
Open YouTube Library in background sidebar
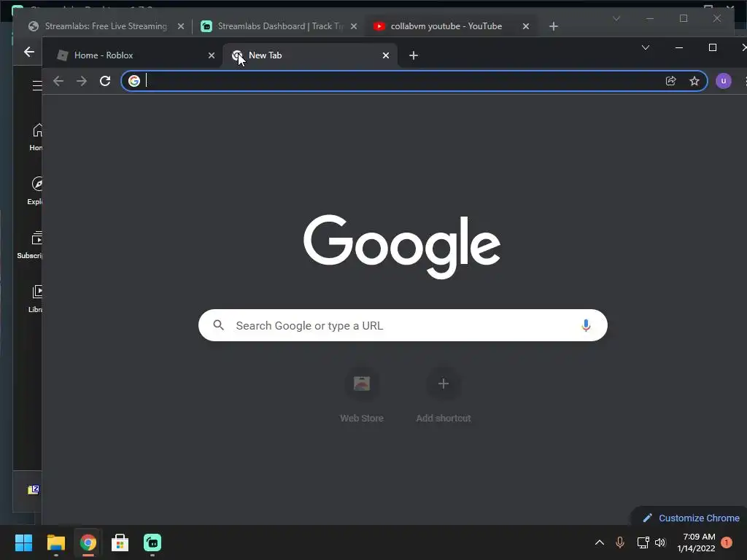[x=36, y=298]
